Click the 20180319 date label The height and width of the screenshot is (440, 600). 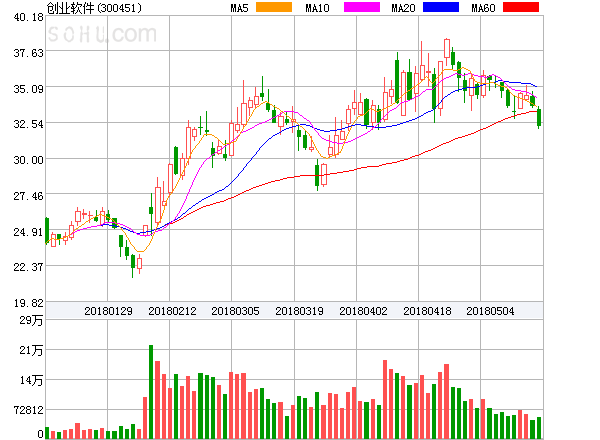[299, 311]
